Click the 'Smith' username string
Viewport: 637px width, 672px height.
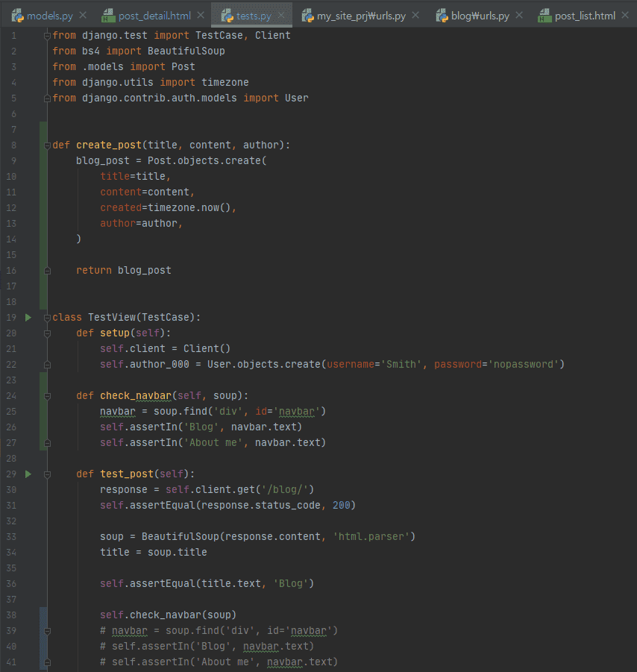click(x=401, y=364)
